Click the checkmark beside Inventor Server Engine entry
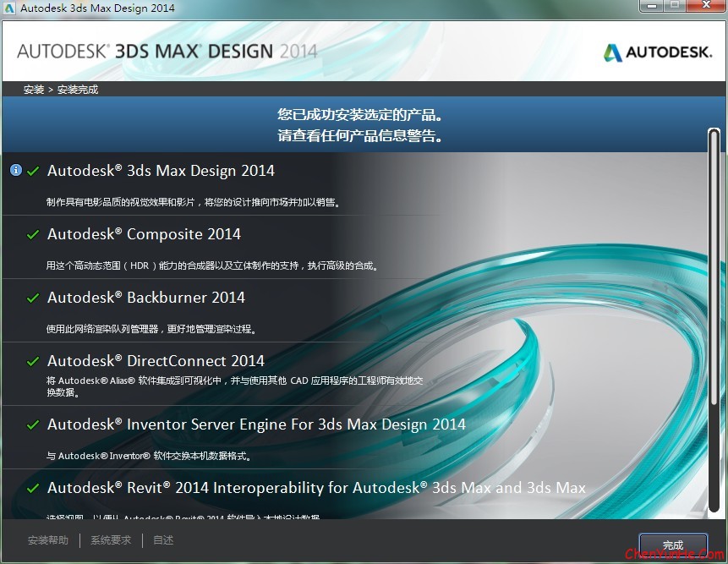The height and width of the screenshot is (564, 728). [x=33, y=424]
